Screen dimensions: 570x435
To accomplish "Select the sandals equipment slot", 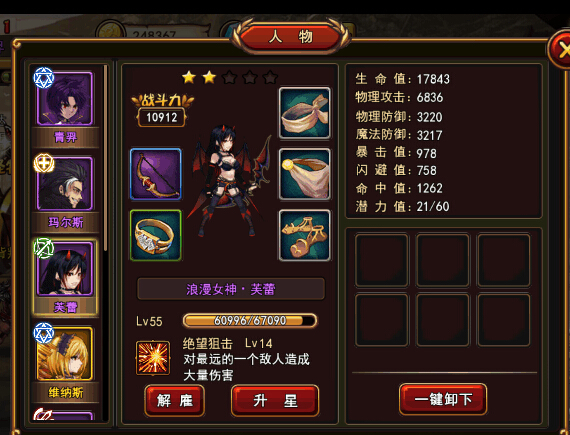I will pos(305,235).
